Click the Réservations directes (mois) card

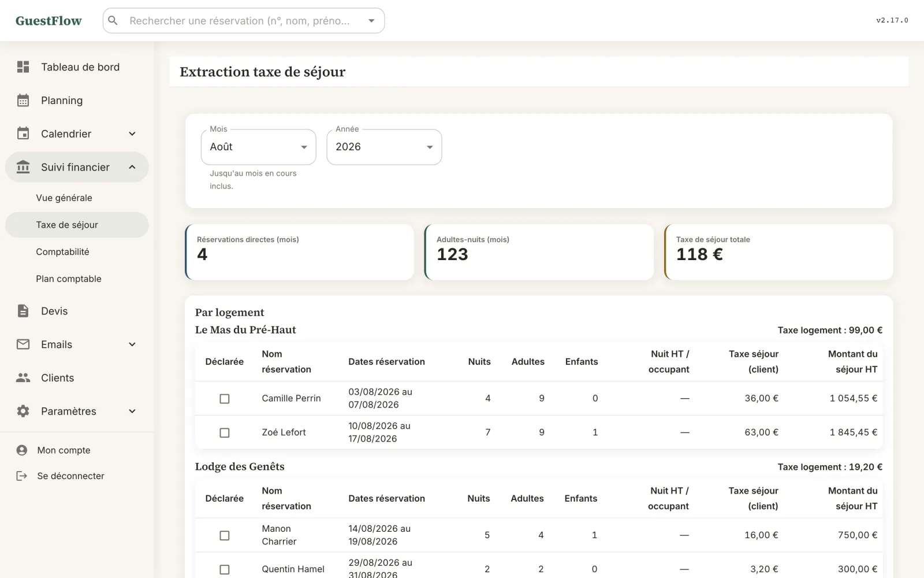299,252
